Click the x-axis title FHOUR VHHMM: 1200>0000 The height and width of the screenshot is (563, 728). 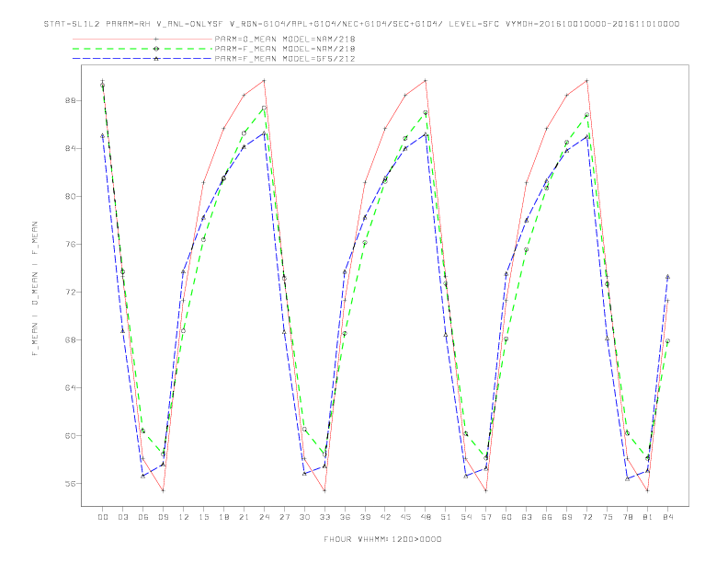[x=382, y=539]
